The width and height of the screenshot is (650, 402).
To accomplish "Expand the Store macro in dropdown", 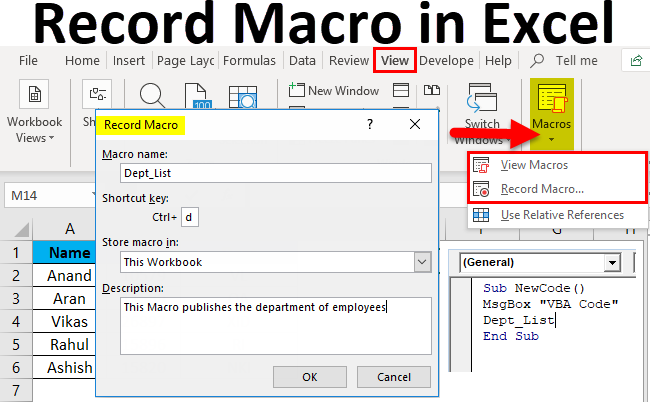I will (421, 262).
